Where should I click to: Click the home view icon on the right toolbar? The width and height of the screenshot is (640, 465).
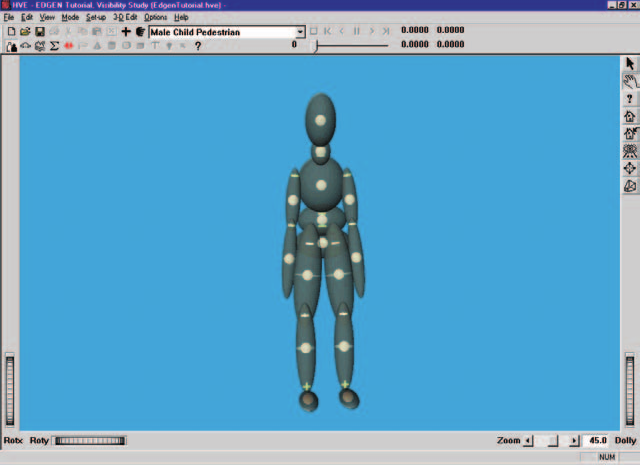coord(629,116)
